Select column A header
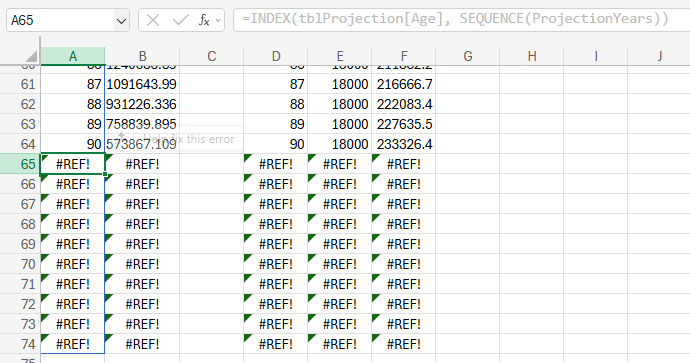The image size is (690, 363). pyautogui.click(x=73, y=56)
